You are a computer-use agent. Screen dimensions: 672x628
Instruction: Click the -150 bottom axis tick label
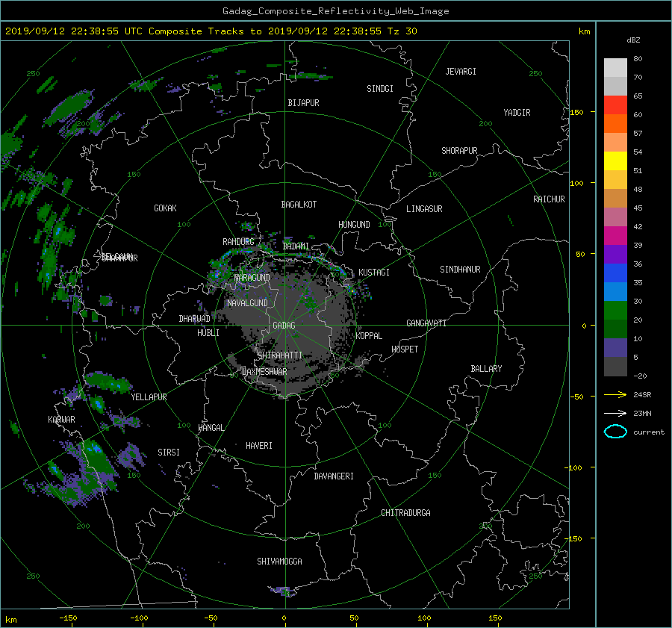point(68,618)
